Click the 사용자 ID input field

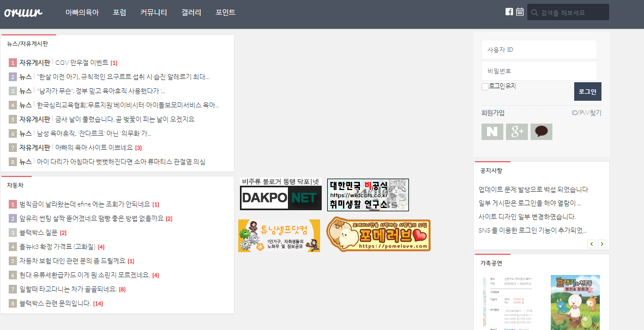point(539,50)
